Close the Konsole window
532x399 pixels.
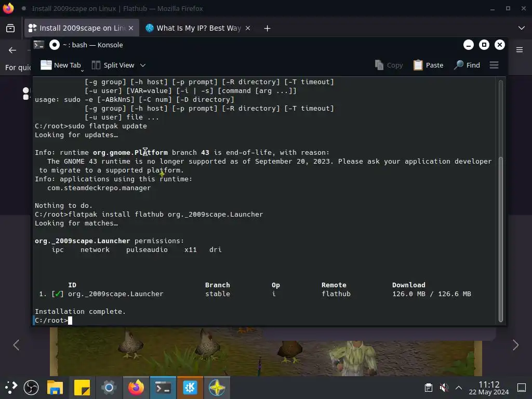500,45
